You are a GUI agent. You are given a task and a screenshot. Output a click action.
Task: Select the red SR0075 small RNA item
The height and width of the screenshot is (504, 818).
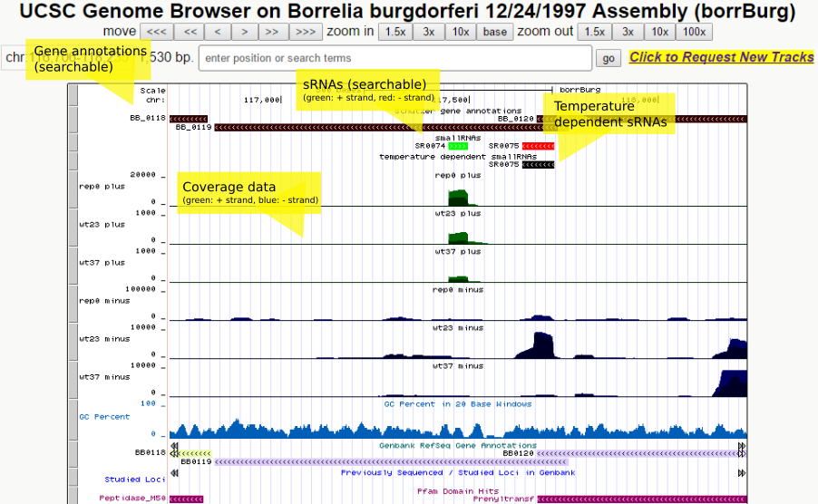(538, 146)
